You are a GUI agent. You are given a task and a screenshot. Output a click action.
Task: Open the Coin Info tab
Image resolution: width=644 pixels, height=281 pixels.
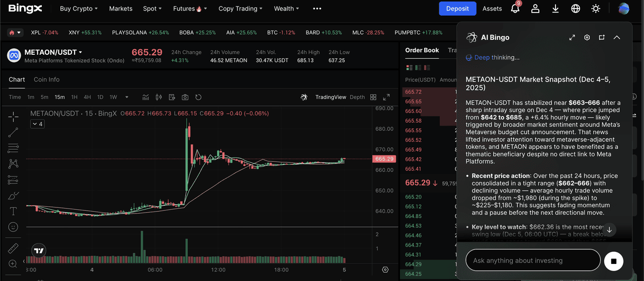coord(46,79)
